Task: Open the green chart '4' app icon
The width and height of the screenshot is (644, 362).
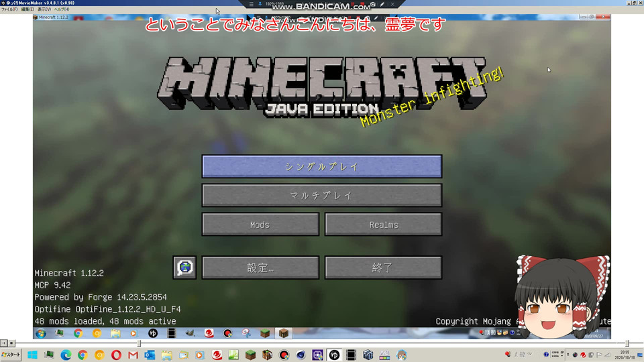Action: coord(233,355)
